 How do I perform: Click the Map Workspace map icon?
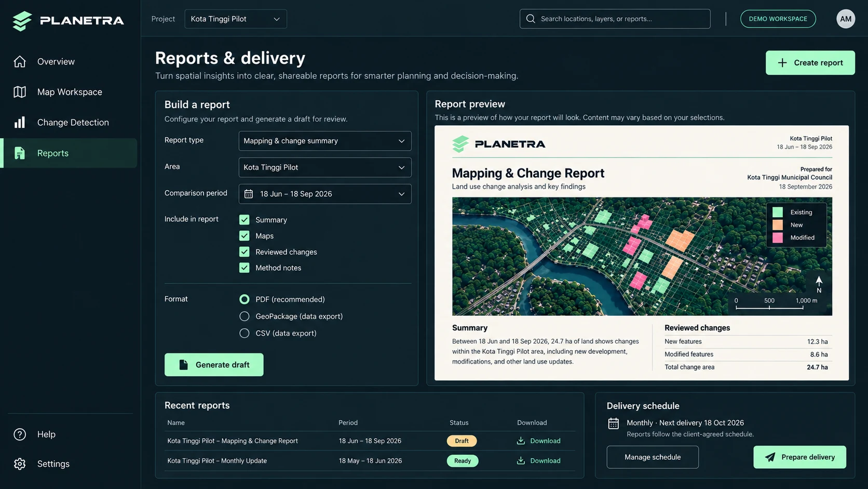(x=20, y=92)
